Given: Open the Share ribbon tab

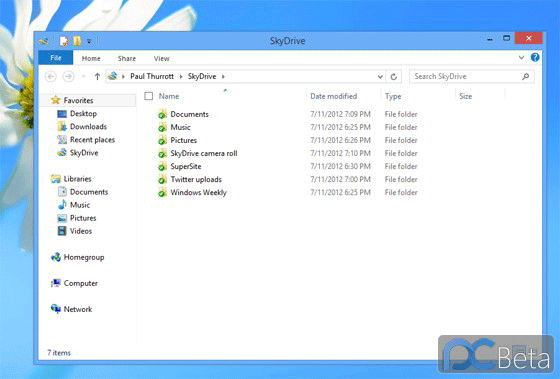Looking at the screenshot, I should click(127, 58).
